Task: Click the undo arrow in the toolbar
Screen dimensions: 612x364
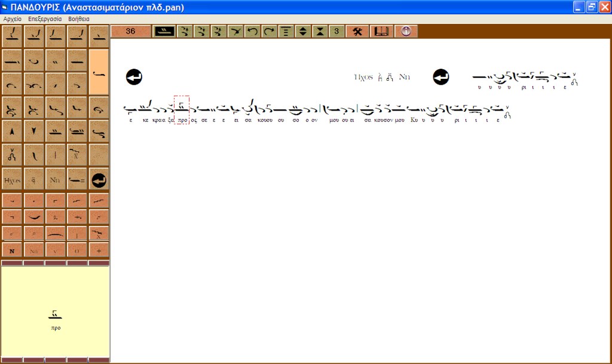Action: pyautogui.click(x=252, y=32)
